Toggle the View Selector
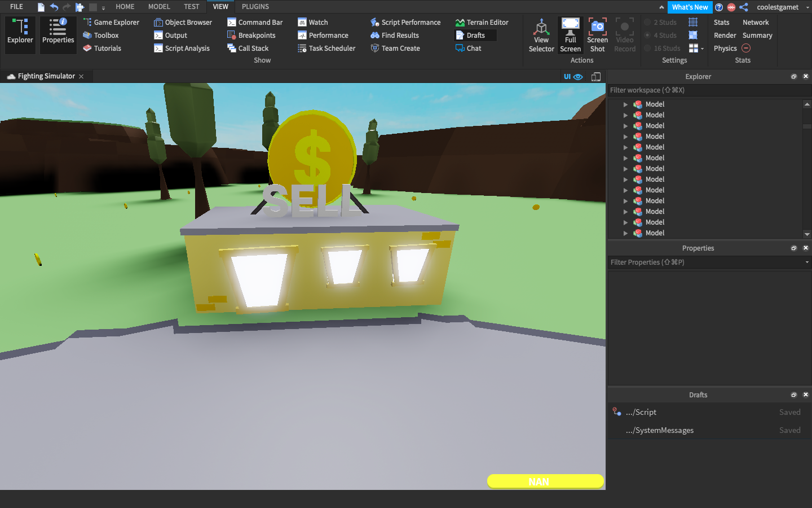812x508 pixels. coord(541,36)
